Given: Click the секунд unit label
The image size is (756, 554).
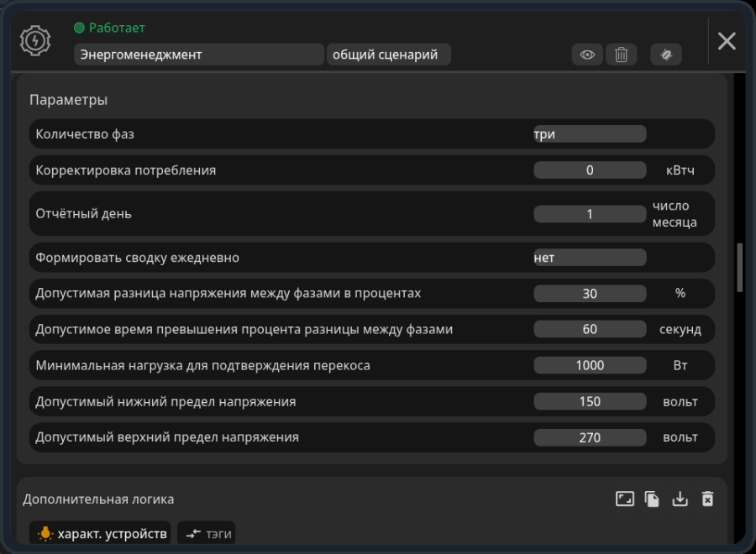Looking at the screenshot, I should click(x=680, y=330).
